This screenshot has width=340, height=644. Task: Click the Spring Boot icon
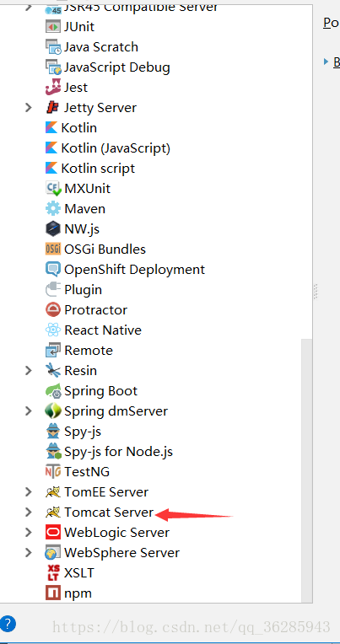pyautogui.click(x=53, y=391)
